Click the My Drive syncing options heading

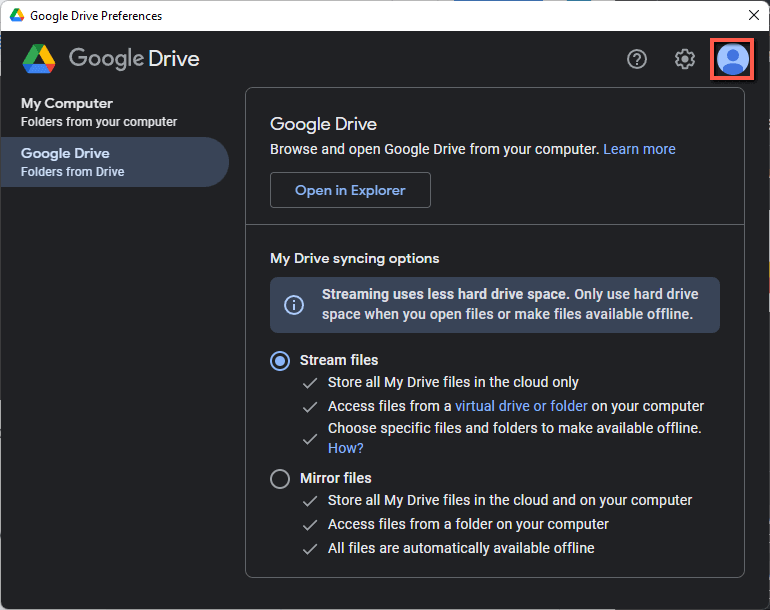(x=355, y=258)
